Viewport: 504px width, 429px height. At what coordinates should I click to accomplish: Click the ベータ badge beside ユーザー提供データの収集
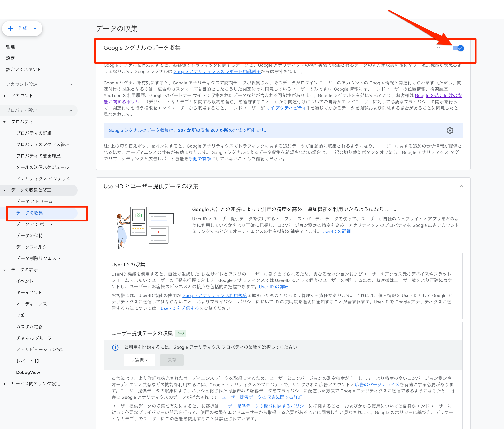[181, 333]
